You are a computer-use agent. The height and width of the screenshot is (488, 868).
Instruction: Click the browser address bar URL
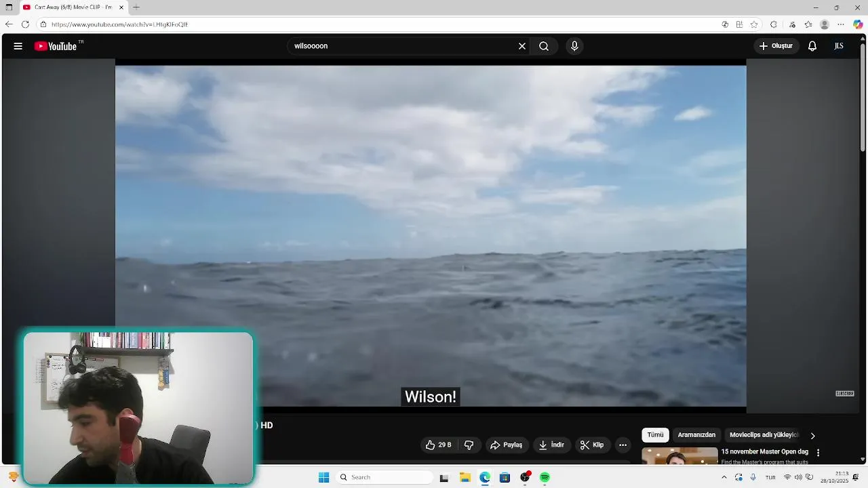tap(120, 24)
